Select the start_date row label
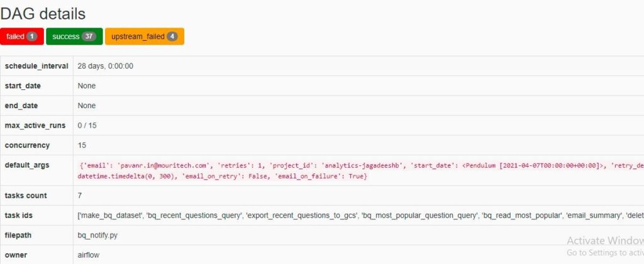This screenshot has width=644, height=264. coord(23,85)
